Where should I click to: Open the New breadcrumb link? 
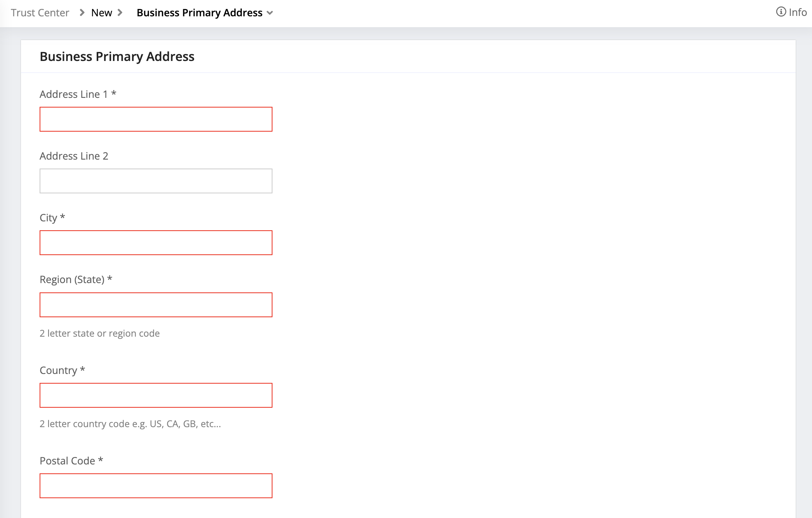(101, 13)
